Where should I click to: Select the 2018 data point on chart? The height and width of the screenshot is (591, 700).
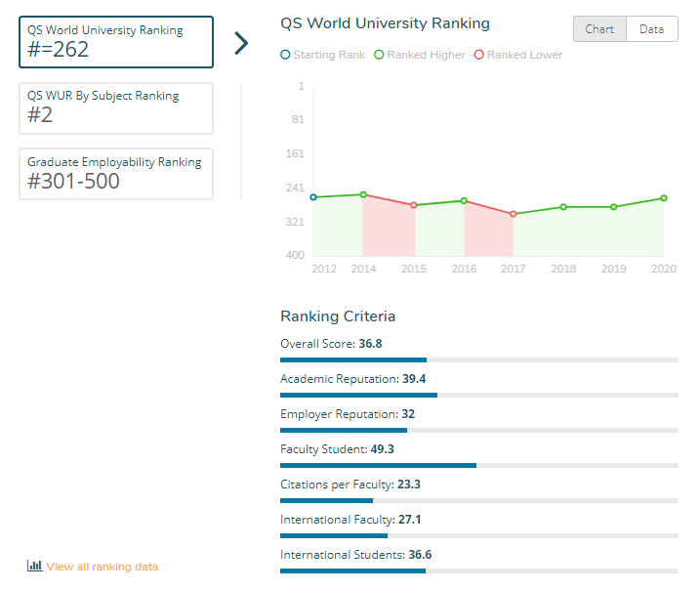coord(563,207)
